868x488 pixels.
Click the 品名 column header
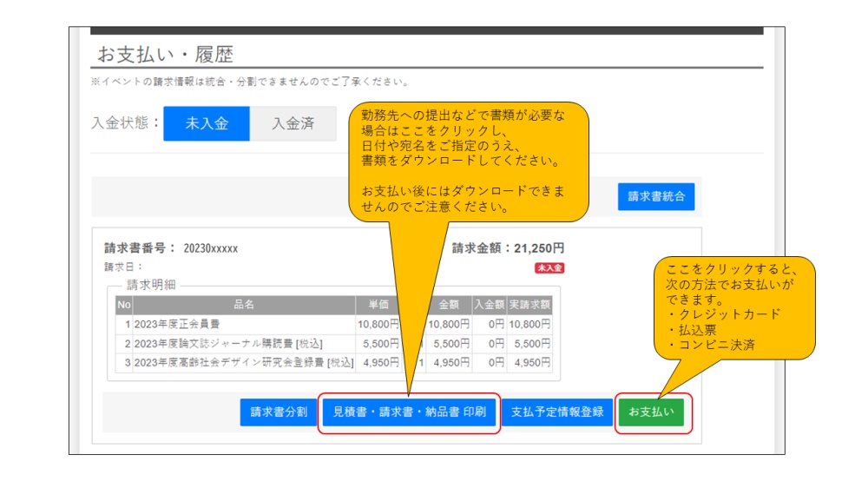click(244, 305)
